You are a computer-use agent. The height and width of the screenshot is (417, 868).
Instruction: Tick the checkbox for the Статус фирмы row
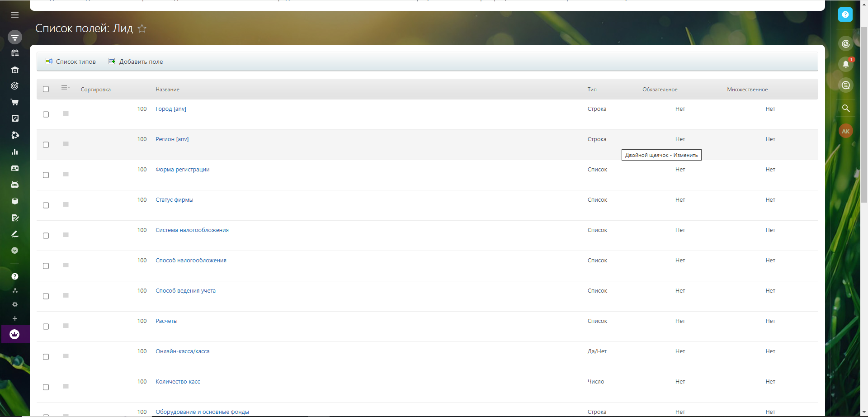click(46, 205)
